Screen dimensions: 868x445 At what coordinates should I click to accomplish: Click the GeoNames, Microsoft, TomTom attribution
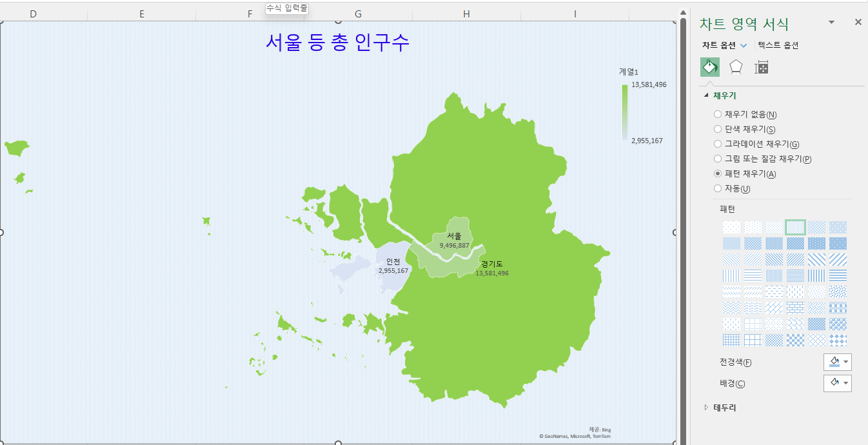coord(575,436)
